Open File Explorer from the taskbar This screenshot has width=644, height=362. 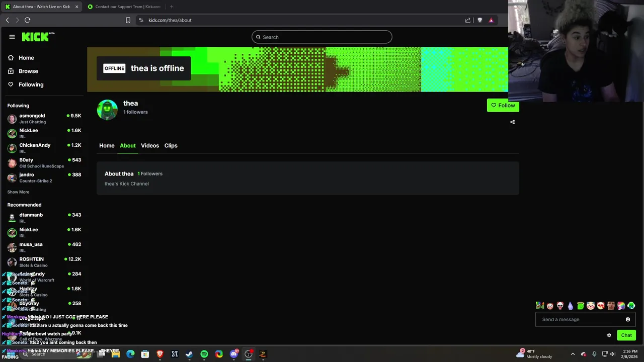pos(116,354)
